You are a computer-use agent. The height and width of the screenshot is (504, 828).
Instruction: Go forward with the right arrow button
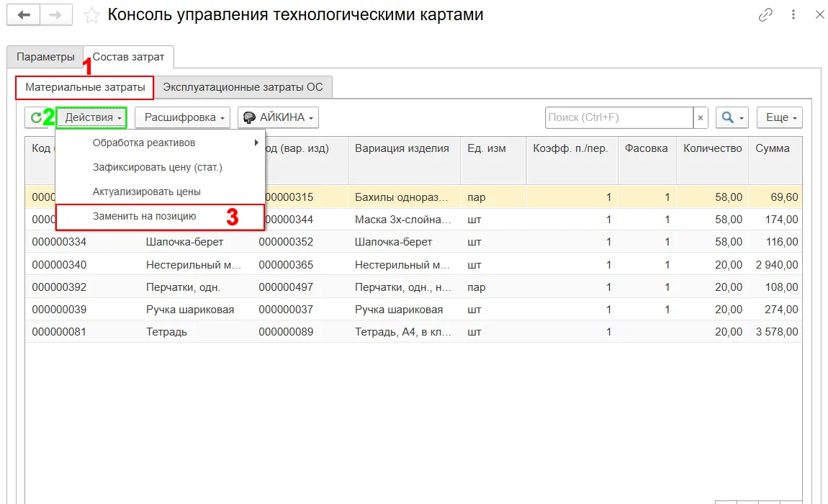pyautogui.click(x=55, y=15)
